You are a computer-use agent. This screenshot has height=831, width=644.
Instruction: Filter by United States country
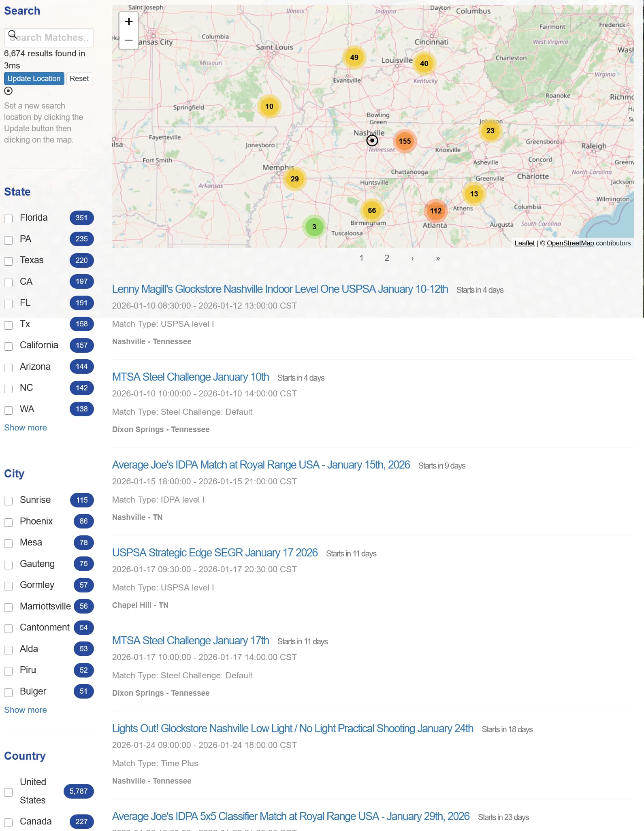tap(9, 792)
